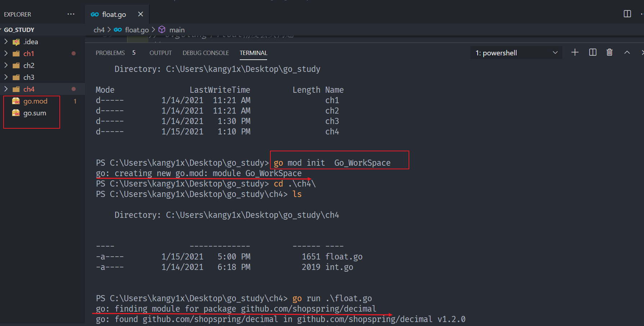Maximize the panel with the chevron icon
The height and width of the screenshot is (326, 644).
pos(627,52)
